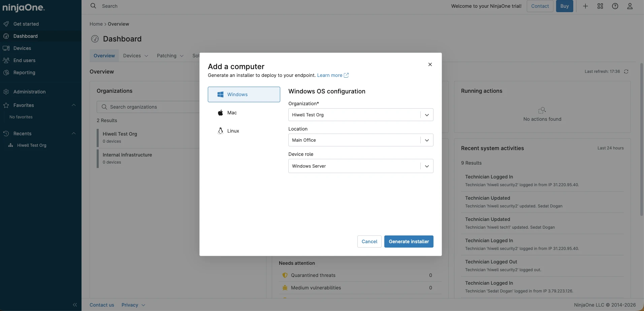Click the bug icon beside Medium vulnerabilities
644x311 pixels.
click(285, 288)
